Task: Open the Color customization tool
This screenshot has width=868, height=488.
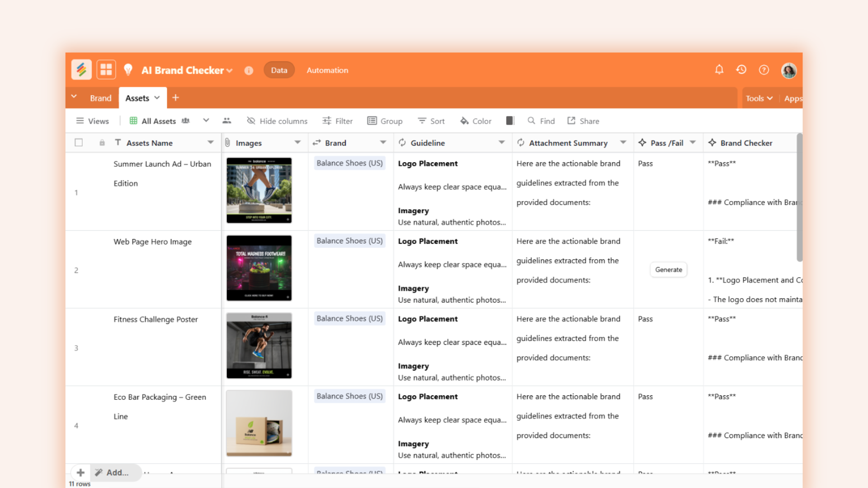Action: 475,121
